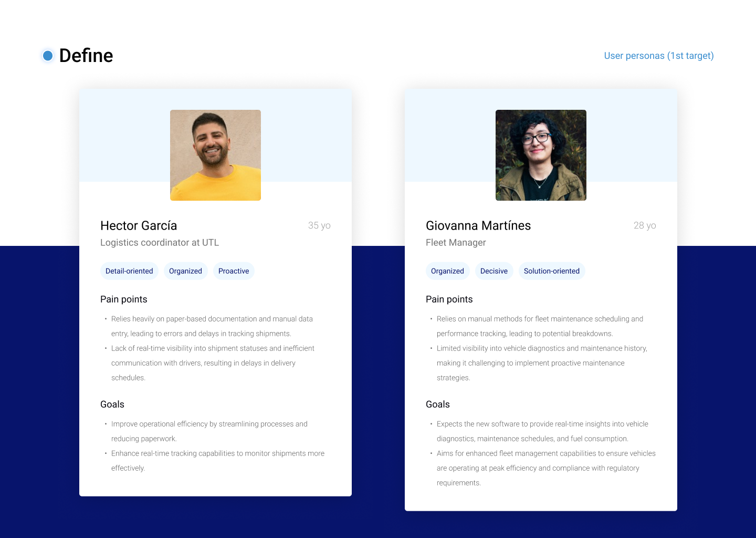Click the Organized tag on Hector's card
Viewport: 756px width, 538px height.
click(x=185, y=271)
